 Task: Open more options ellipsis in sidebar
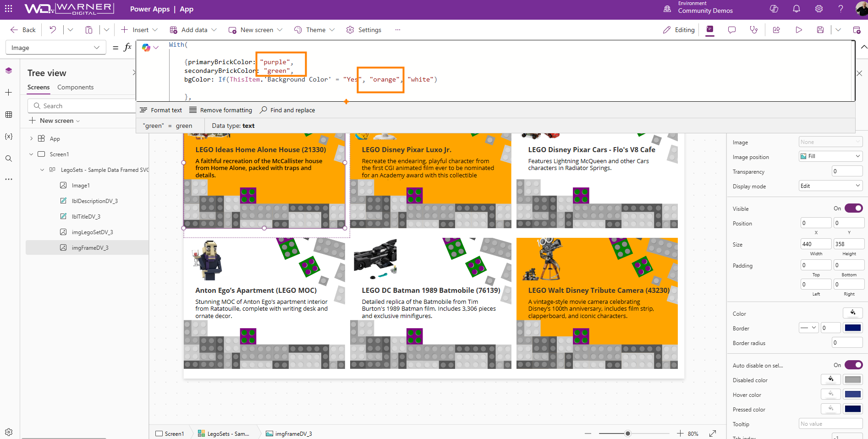pos(9,179)
